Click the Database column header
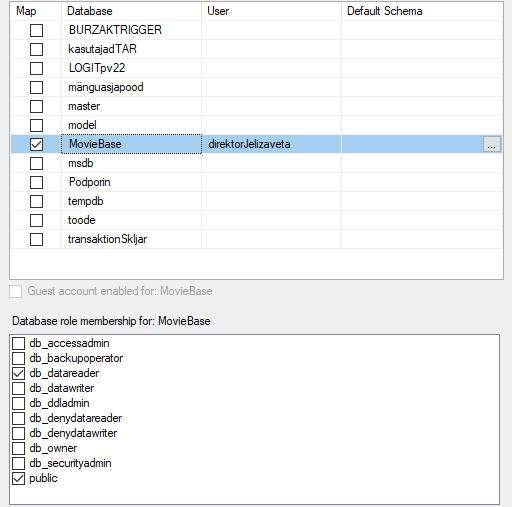Viewport: 512px width, 507px height. click(x=131, y=11)
